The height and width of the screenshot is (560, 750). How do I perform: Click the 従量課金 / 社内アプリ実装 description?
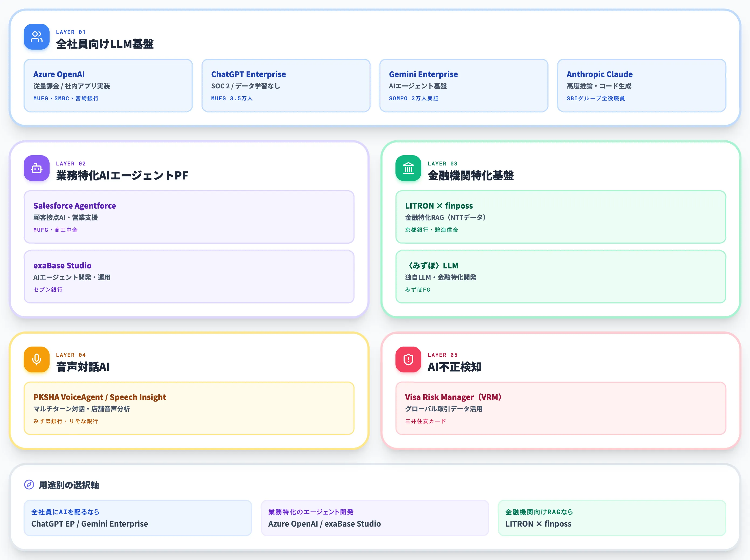point(71,86)
